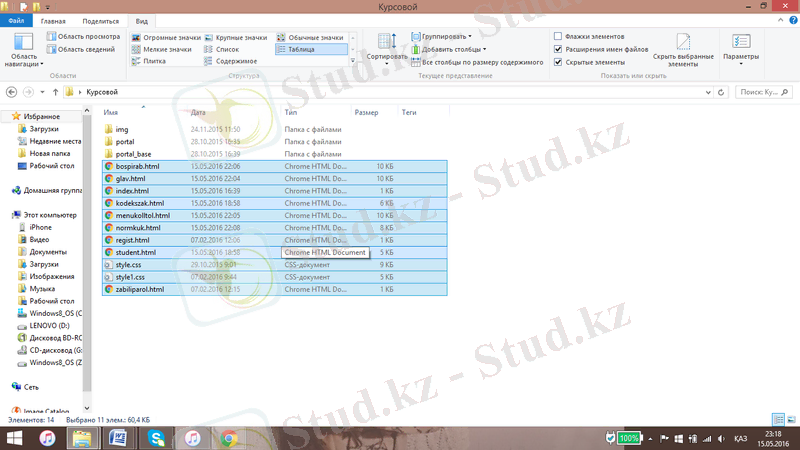The height and width of the screenshot is (450, 800).
Task: Open the Главная ribbon tab
Action: [53, 21]
